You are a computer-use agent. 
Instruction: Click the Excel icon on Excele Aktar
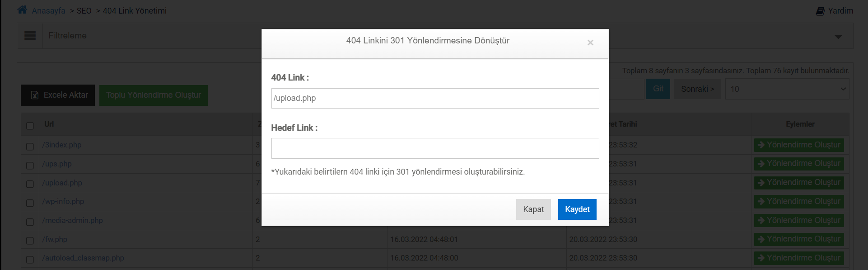point(35,95)
